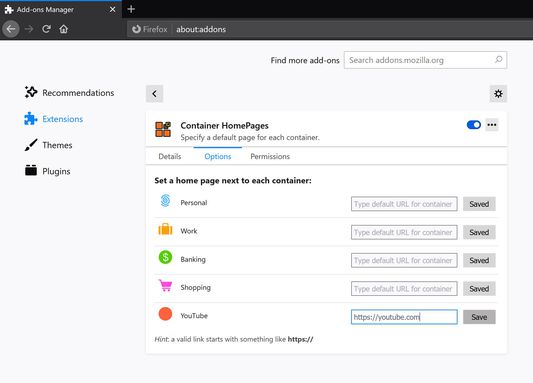Open the add-on tools gear menu
Screen dimensions: 533x383
coord(498,93)
